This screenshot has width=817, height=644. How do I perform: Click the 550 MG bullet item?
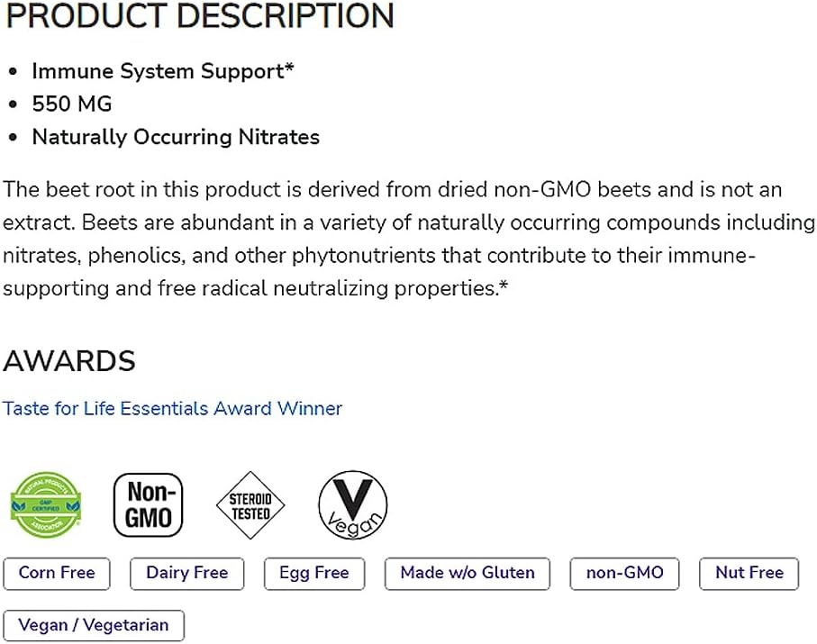(x=72, y=104)
